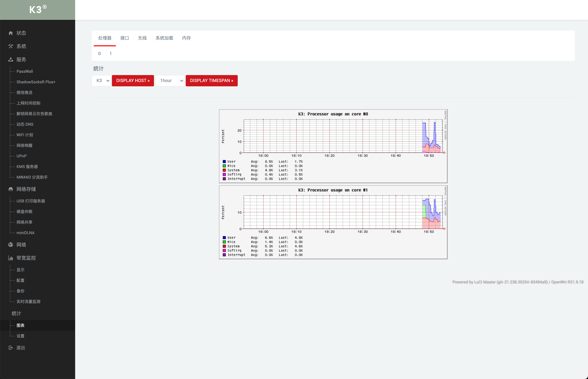Click the globe icon for 网络
The image size is (588, 379).
(11, 245)
